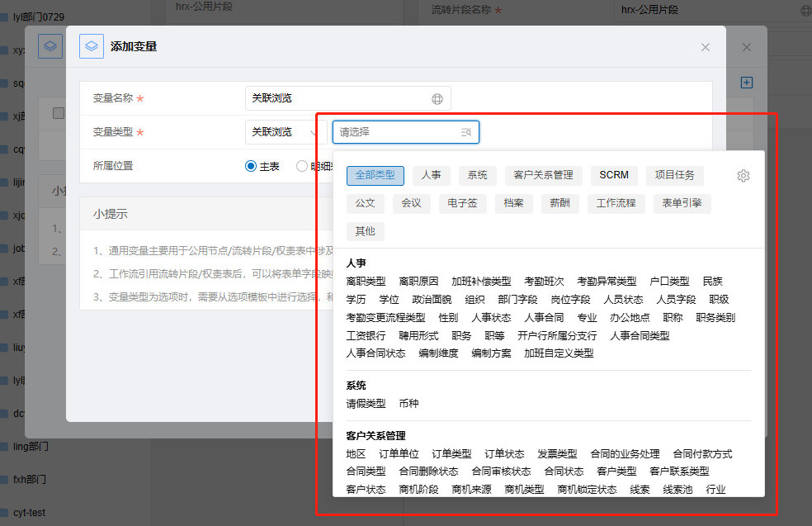The image size is (812, 526).
Task: Open ling部门 in the background list
Action: point(31,446)
